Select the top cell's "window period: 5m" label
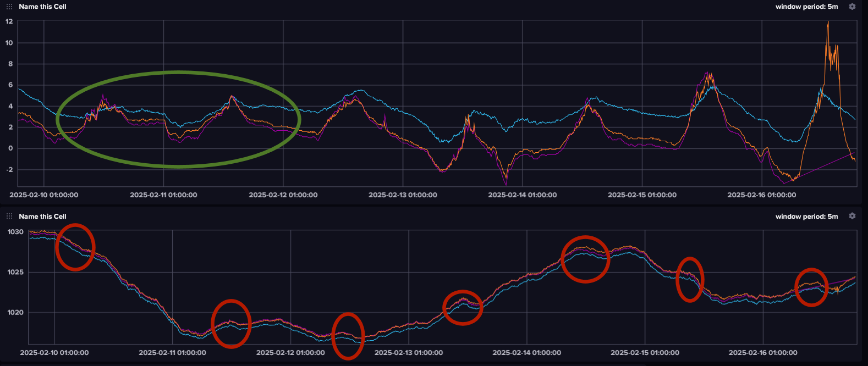The image size is (868, 366). [806, 7]
